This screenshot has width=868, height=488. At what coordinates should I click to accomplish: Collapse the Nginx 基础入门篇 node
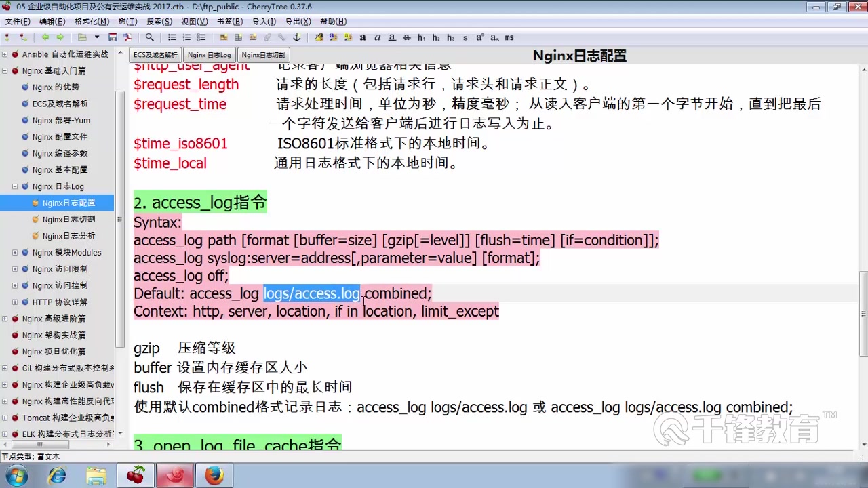(5, 70)
